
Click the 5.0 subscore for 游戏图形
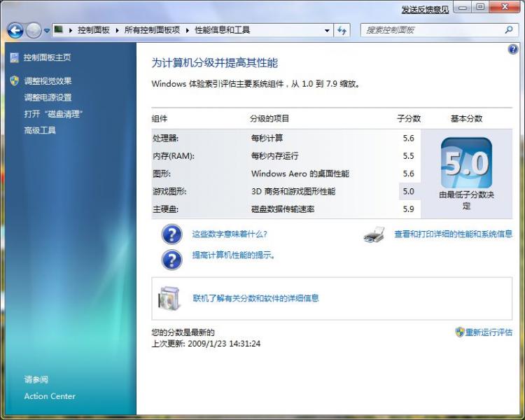[409, 191]
